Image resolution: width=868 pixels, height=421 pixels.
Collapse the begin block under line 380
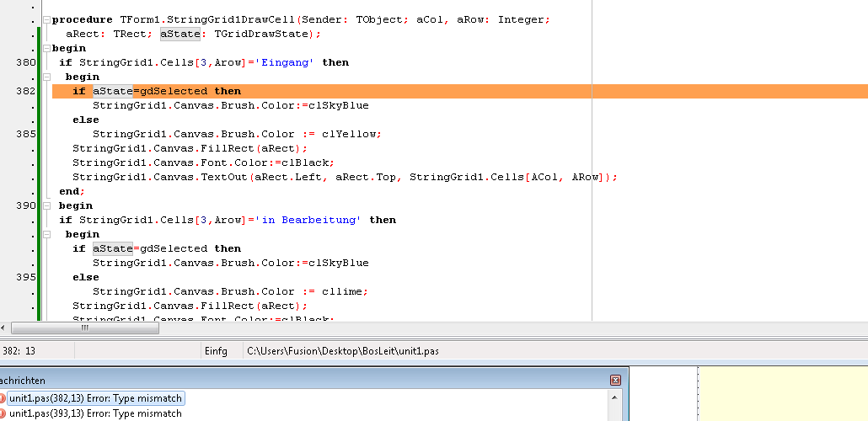coord(46,77)
